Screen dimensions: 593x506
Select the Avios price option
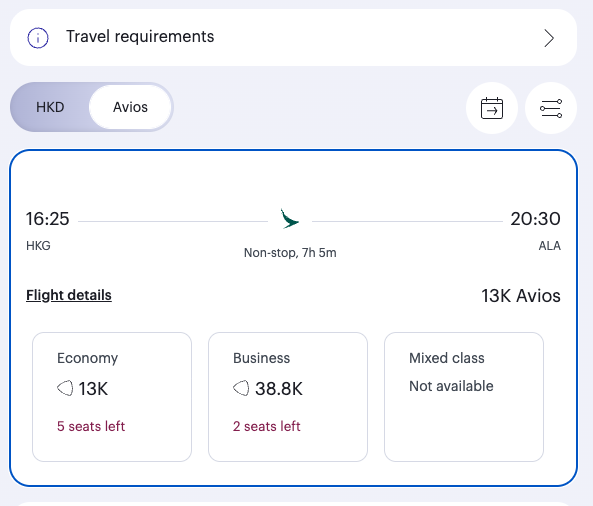click(x=130, y=107)
